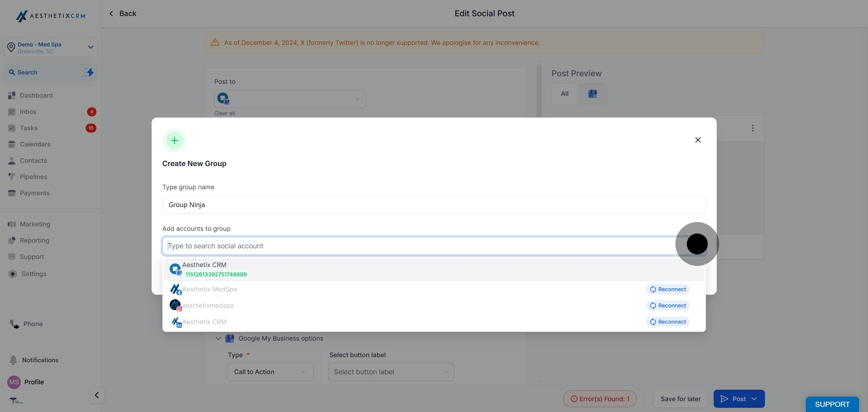
Task: Click the Inbox badge showing 4
Action: (92, 112)
